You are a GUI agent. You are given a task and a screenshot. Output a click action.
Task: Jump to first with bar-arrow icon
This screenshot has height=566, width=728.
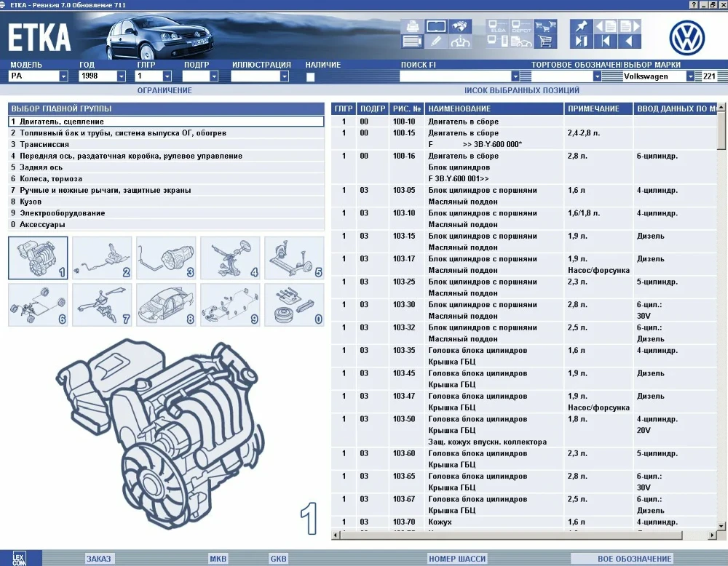606,41
